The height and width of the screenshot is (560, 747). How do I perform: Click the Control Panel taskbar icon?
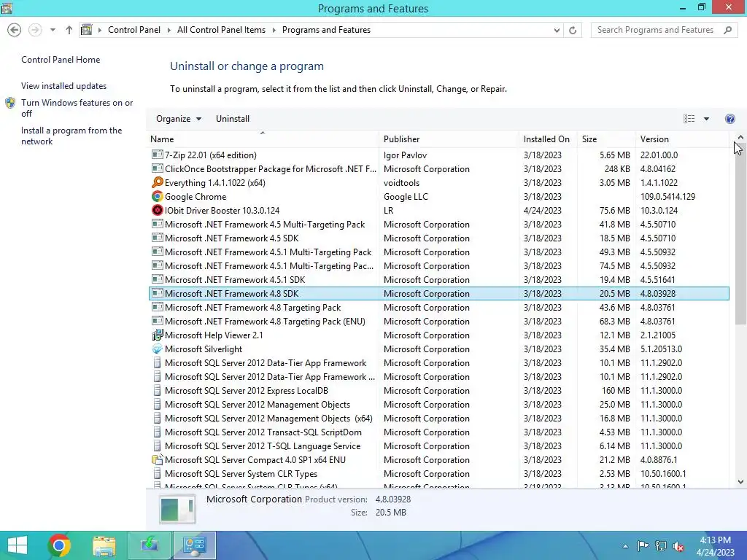point(194,545)
